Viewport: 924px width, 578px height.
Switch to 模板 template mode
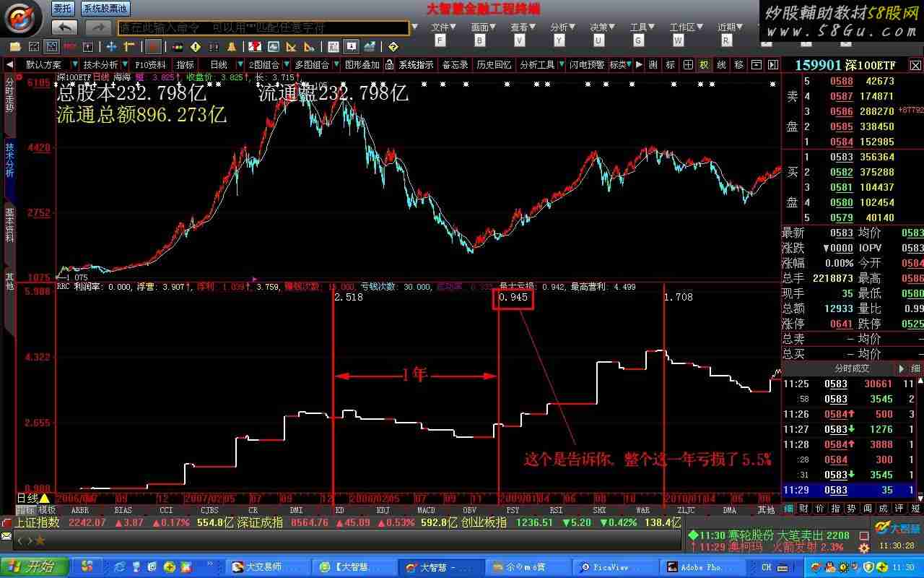[47, 510]
